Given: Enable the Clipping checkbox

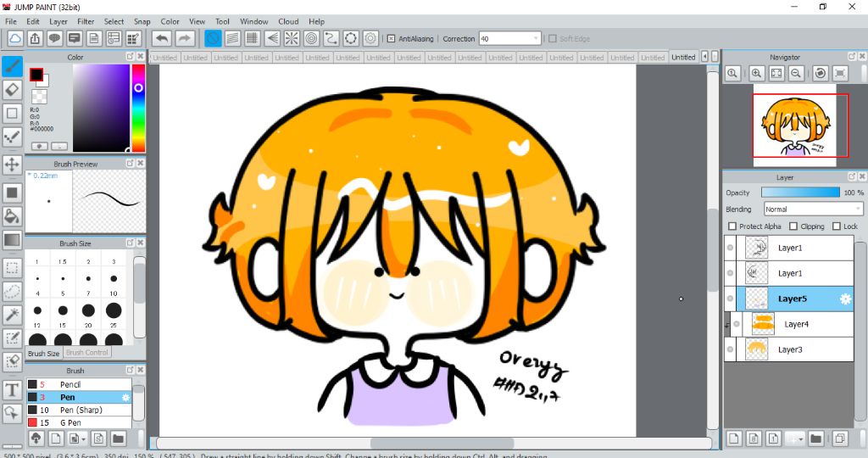Looking at the screenshot, I should coord(793,226).
